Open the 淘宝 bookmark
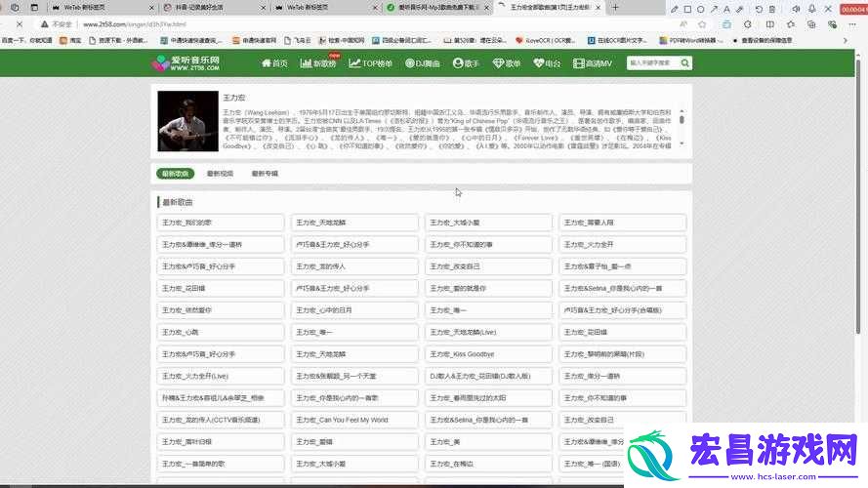This screenshot has height=488, width=868. (70, 40)
